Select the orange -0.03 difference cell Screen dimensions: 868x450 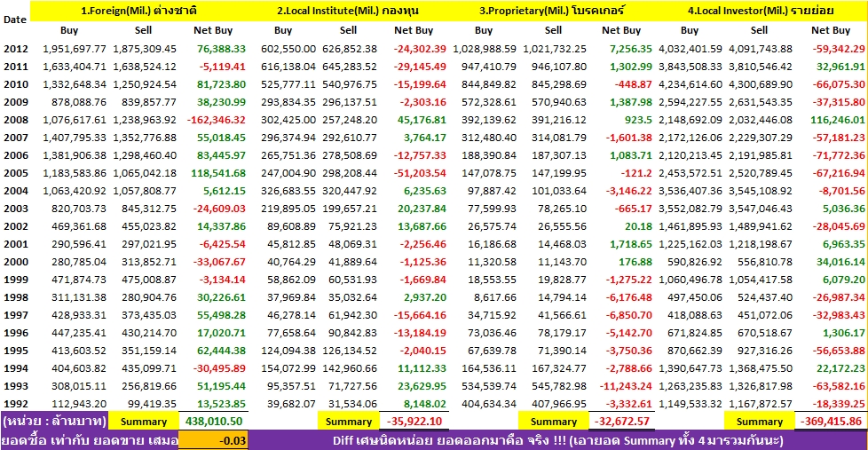coord(214,440)
